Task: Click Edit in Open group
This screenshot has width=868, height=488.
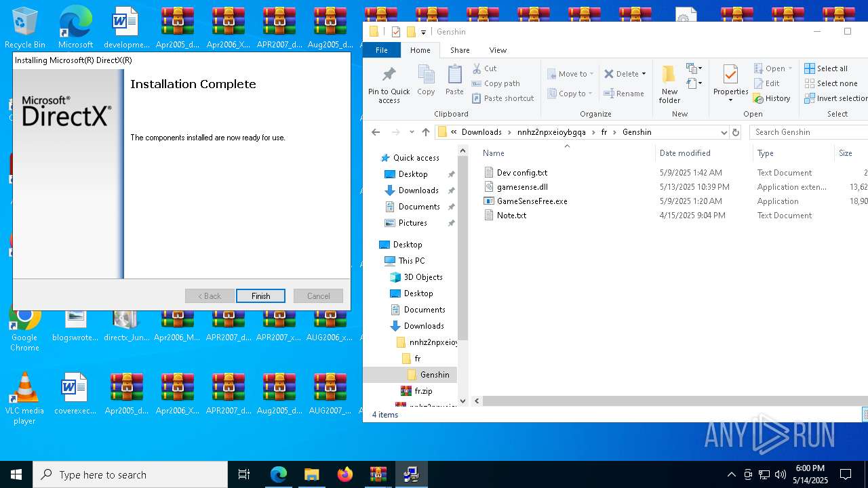Action: point(766,83)
